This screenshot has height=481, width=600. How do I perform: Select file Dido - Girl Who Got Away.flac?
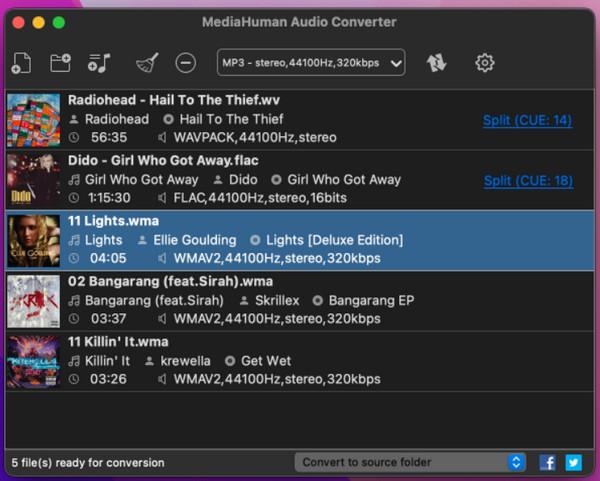163,161
